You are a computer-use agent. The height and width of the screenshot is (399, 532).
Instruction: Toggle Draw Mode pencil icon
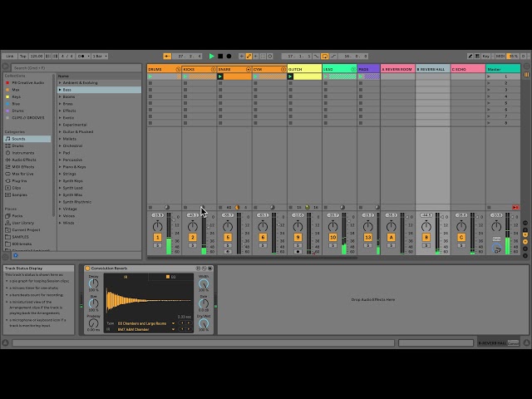point(470,56)
